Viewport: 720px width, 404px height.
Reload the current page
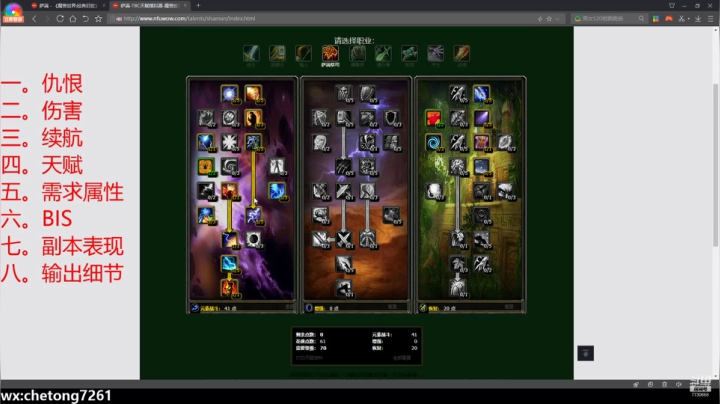60,18
